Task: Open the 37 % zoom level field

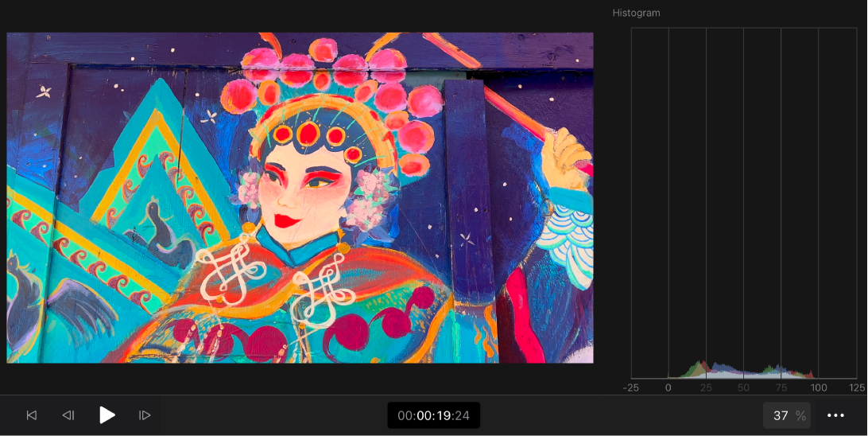Action: point(787,415)
